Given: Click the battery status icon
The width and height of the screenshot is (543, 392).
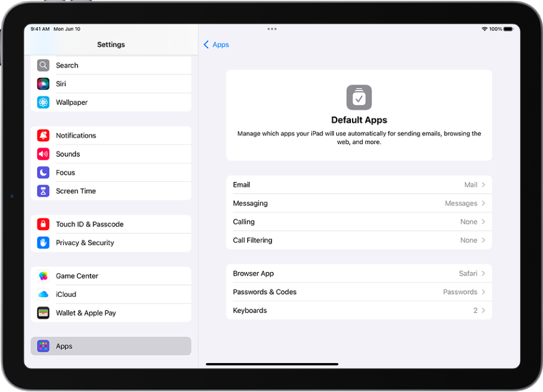Looking at the screenshot, I should (508, 29).
